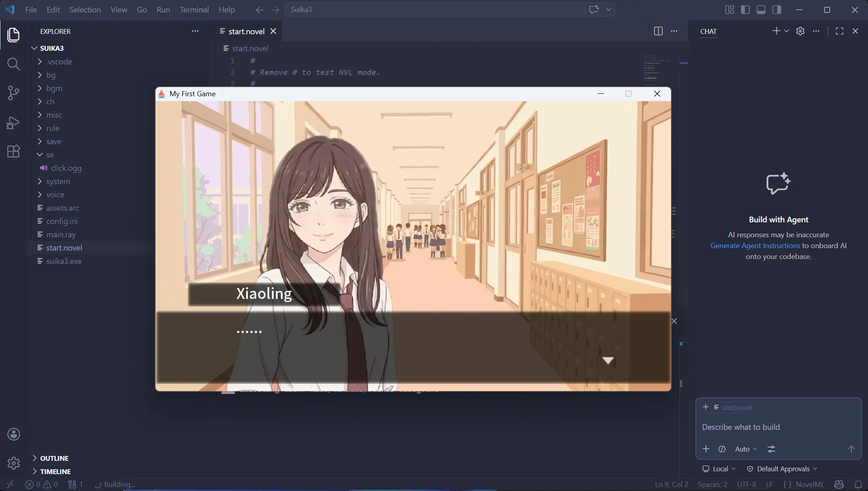Adjust chat settings via the sliders control
The image size is (868, 491).
[771, 449]
